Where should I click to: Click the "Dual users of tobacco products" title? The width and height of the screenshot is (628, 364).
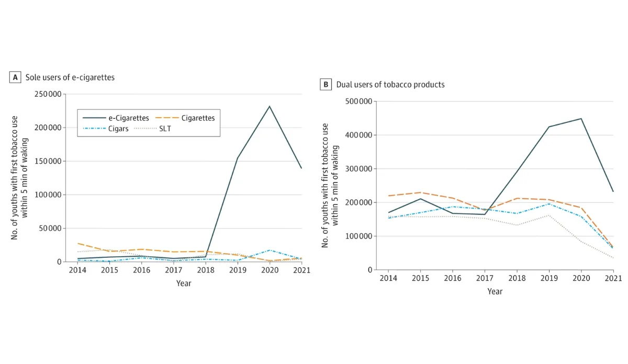(390, 84)
